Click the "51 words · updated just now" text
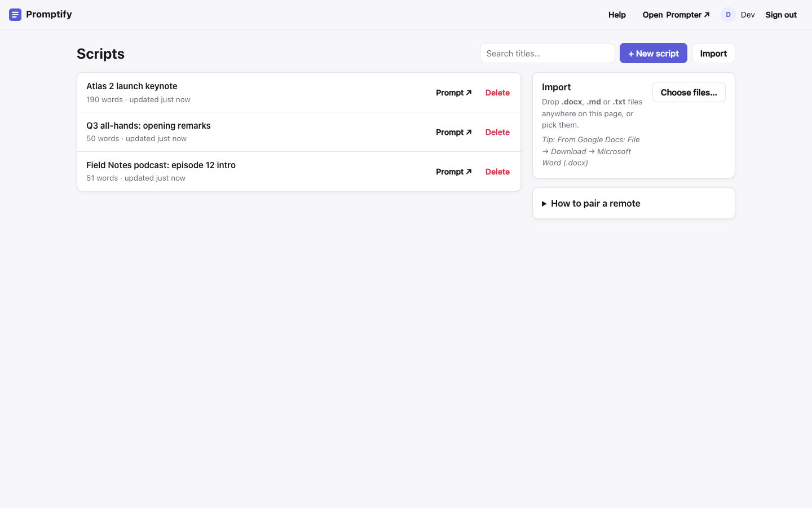The height and width of the screenshot is (508, 812). [x=136, y=178]
